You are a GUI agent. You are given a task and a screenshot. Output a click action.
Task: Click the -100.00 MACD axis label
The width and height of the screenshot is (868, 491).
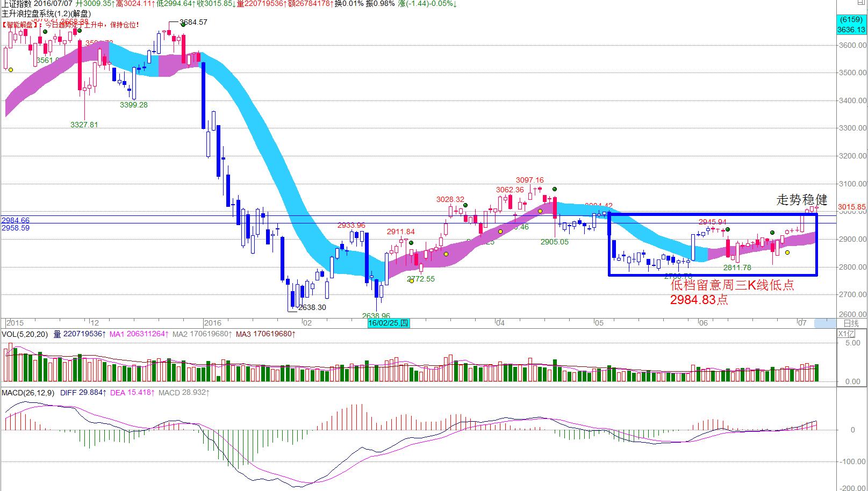click(853, 461)
